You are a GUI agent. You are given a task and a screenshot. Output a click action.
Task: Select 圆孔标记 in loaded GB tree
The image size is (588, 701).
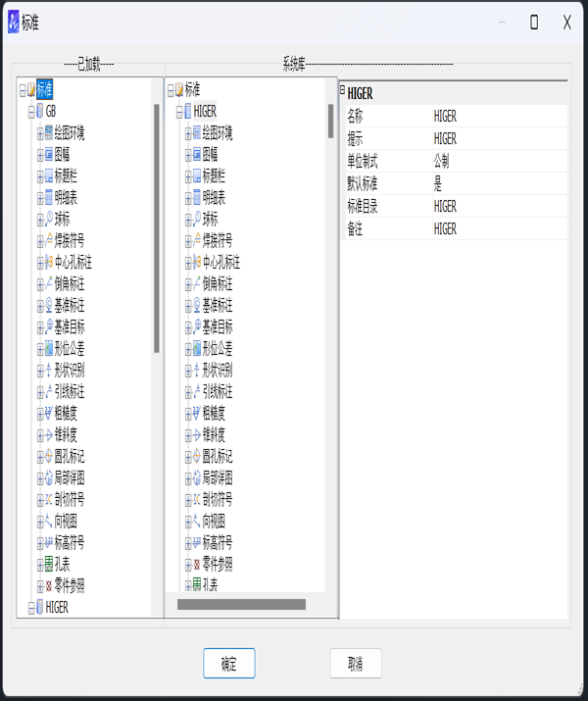tap(70, 456)
